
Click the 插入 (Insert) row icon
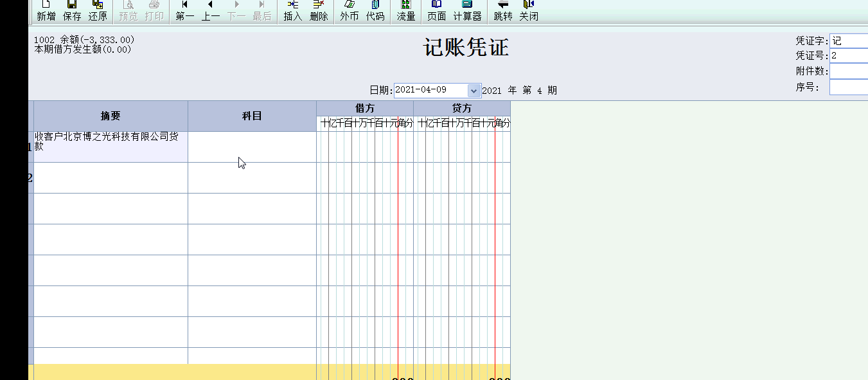click(292, 11)
